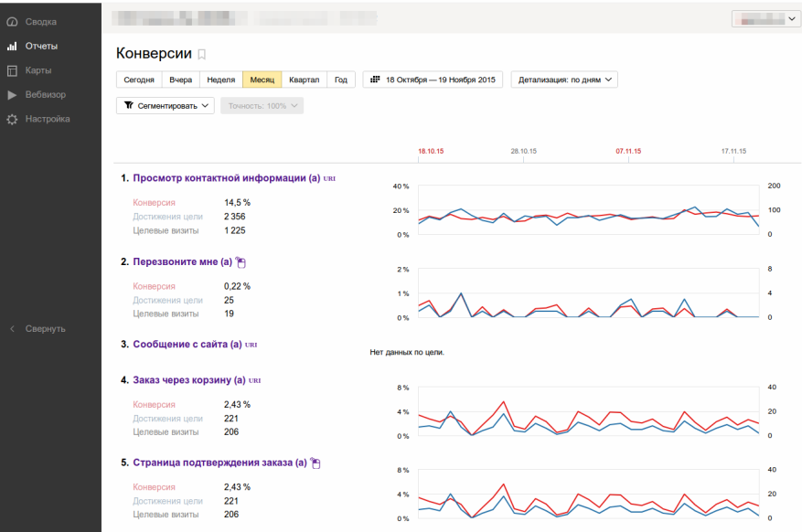The image size is (802, 532).
Task: Click the Сводка dashboard icon in sidebar
Action: coord(12,21)
